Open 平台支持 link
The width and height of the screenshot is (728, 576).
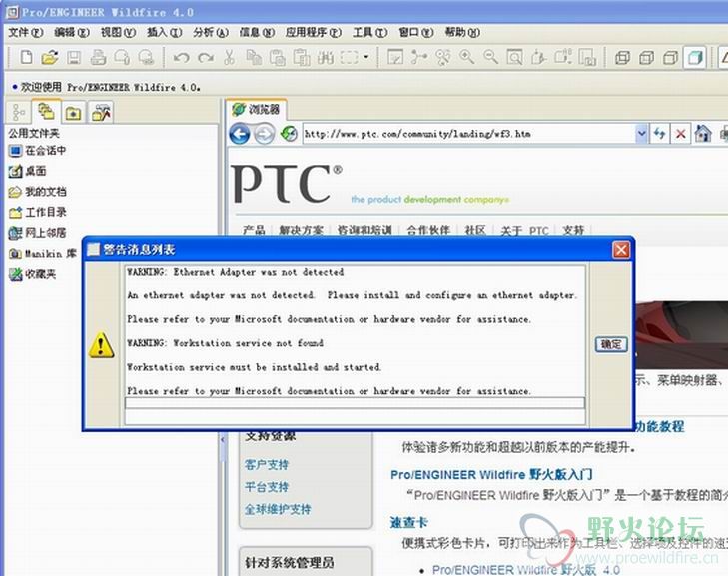click(267, 487)
